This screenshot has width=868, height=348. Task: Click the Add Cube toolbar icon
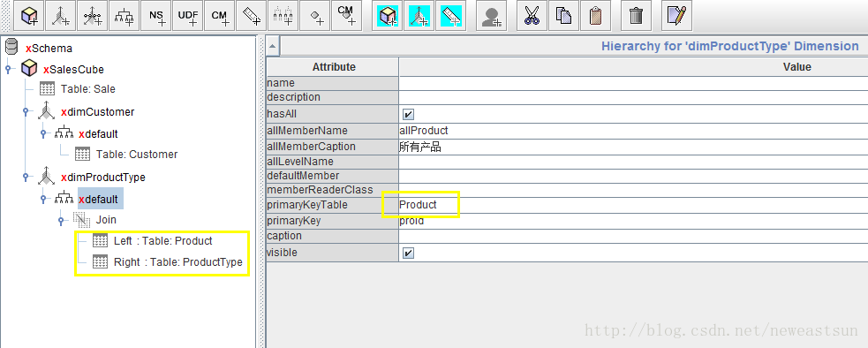click(x=29, y=16)
